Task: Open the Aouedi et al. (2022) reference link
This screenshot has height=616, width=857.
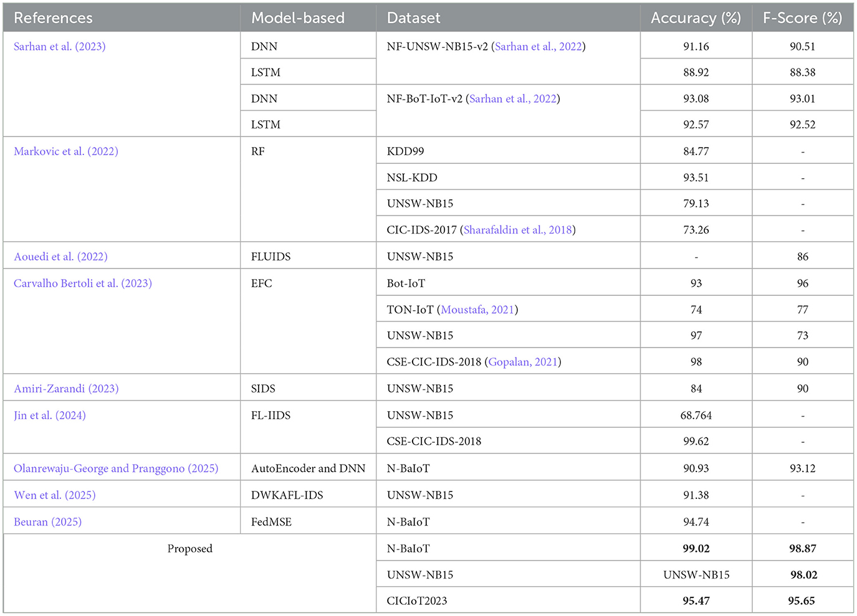Action: pyautogui.click(x=60, y=257)
